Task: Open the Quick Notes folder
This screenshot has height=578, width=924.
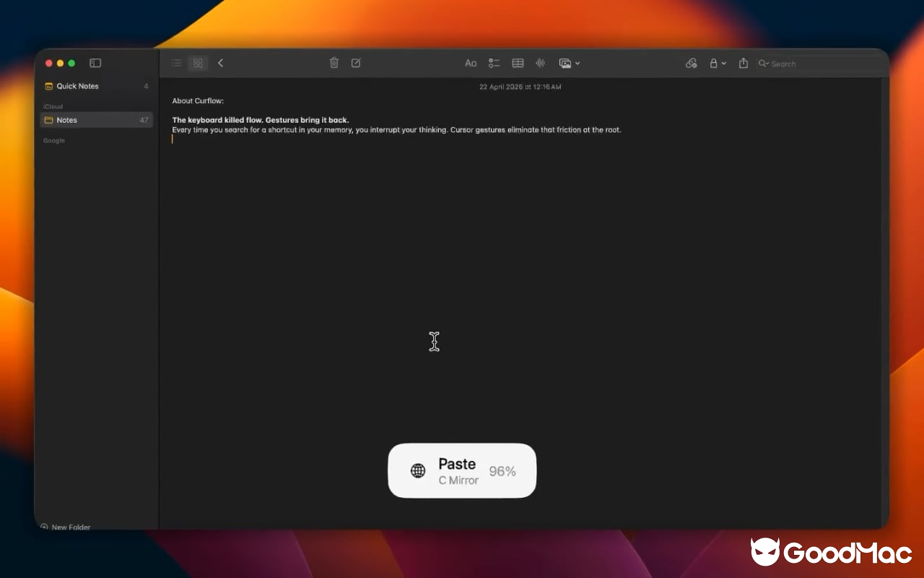Action: [77, 86]
